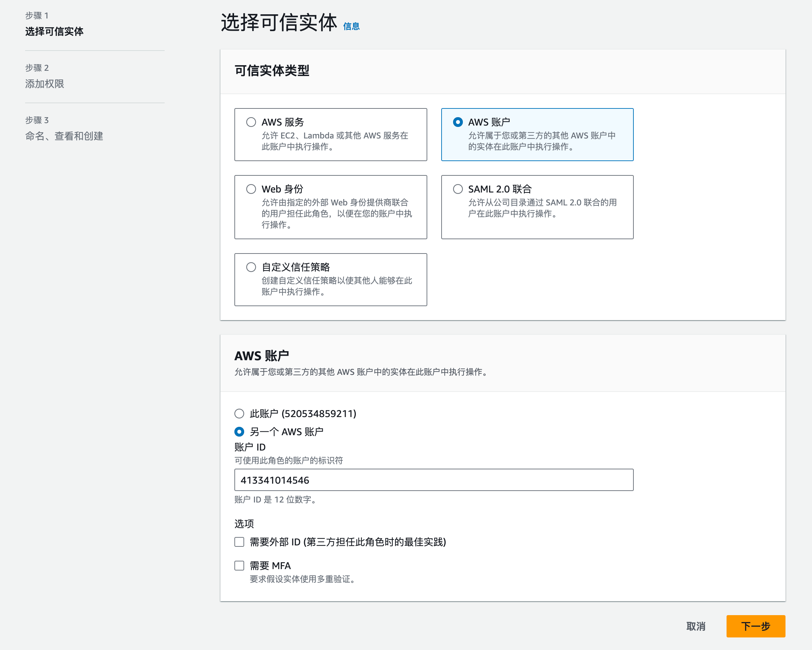The image size is (812, 650).
Task: Go to step 2 添加权限
Action: (44, 84)
